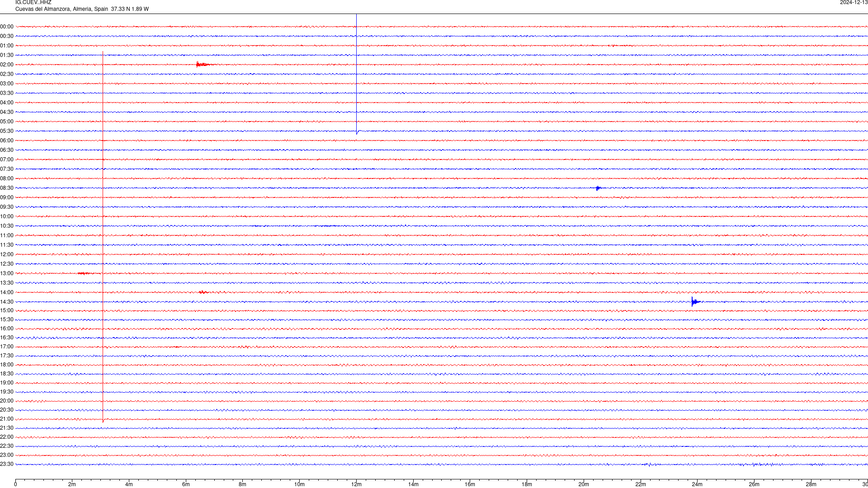
Task: Select the 00:00 time row label
Action: (x=7, y=27)
